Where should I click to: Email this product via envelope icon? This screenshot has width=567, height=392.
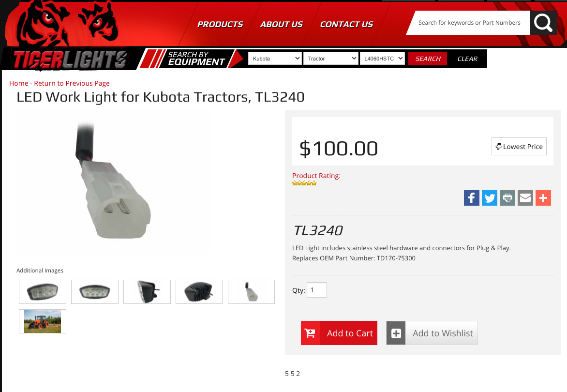pyautogui.click(x=525, y=198)
